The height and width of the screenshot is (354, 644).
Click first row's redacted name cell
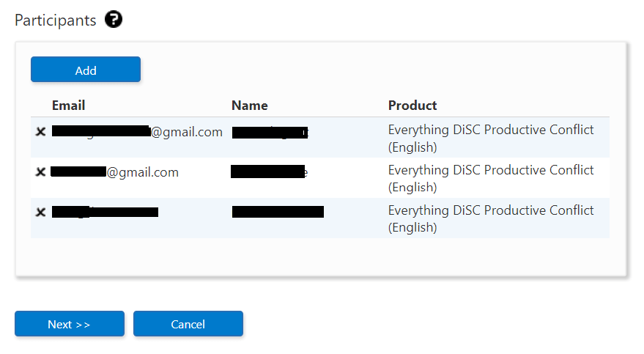pos(270,132)
